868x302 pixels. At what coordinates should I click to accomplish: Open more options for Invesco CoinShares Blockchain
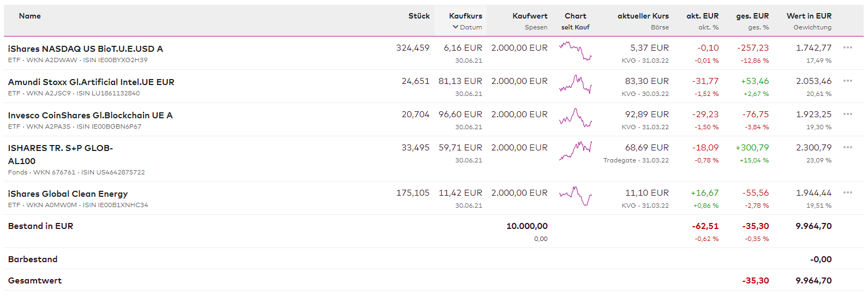coord(847,114)
